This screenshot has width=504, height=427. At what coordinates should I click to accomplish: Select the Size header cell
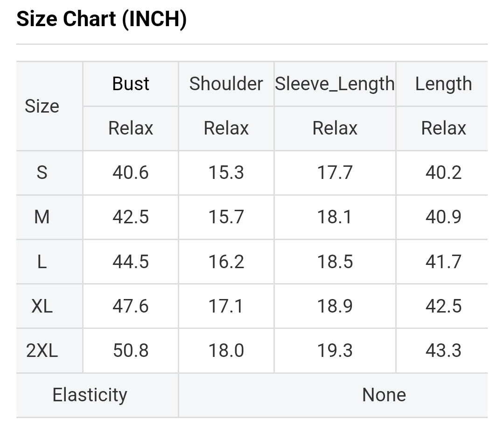pyautogui.click(x=42, y=107)
